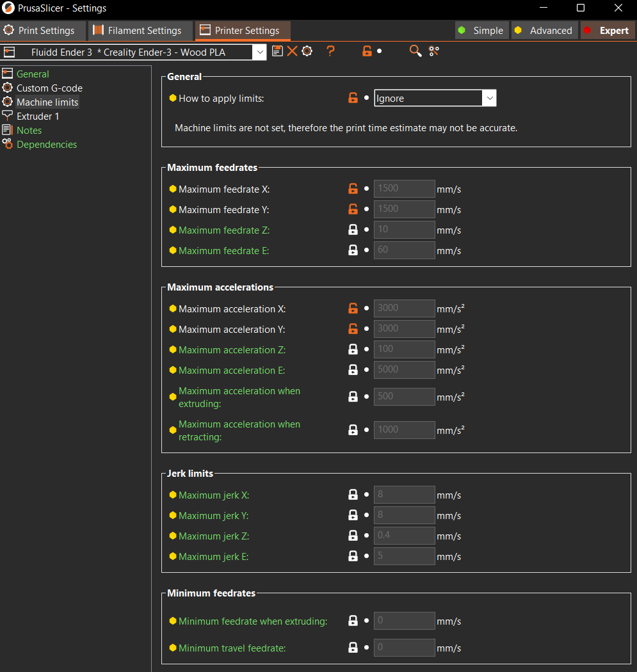Open the settings search magnifier

pos(415,51)
